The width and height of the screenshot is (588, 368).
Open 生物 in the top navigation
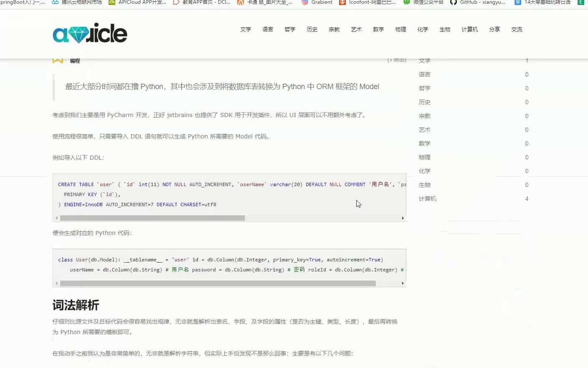point(445,29)
